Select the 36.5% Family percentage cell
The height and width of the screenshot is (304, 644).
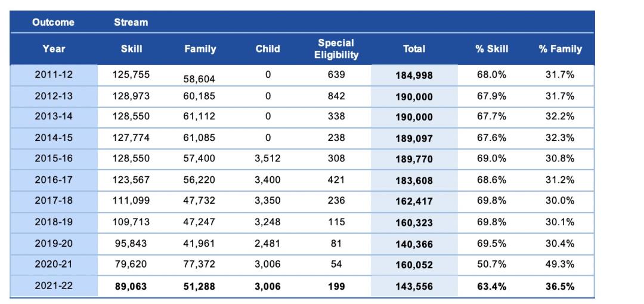click(560, 286)
